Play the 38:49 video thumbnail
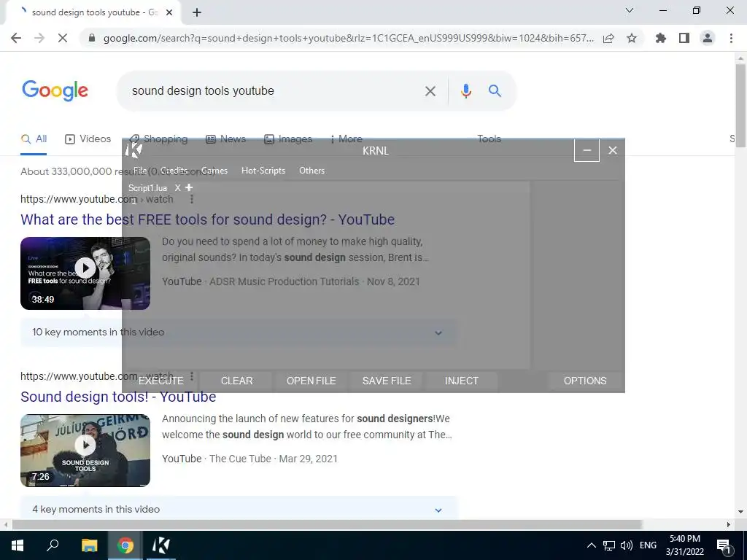This screenshot has width=747, height=560. point(85,273)
